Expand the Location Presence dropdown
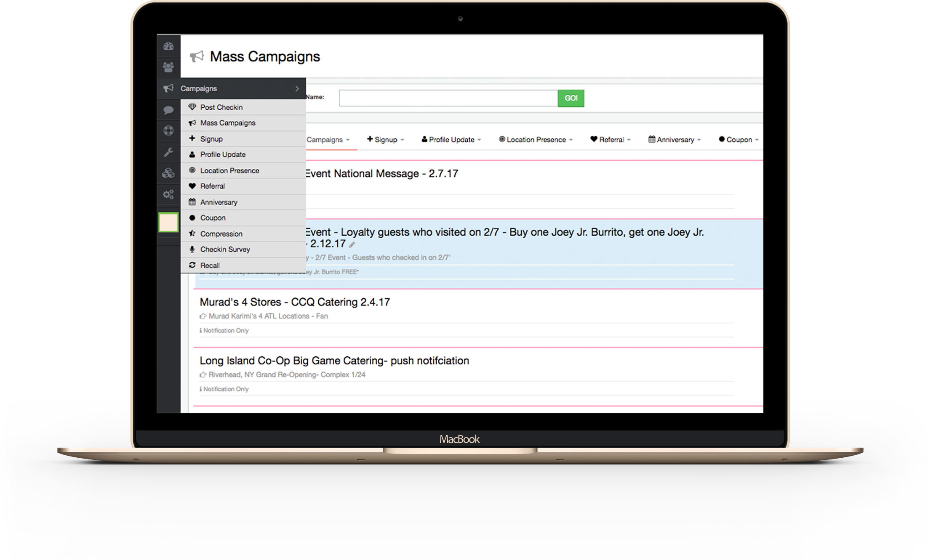 coord(535,139)
